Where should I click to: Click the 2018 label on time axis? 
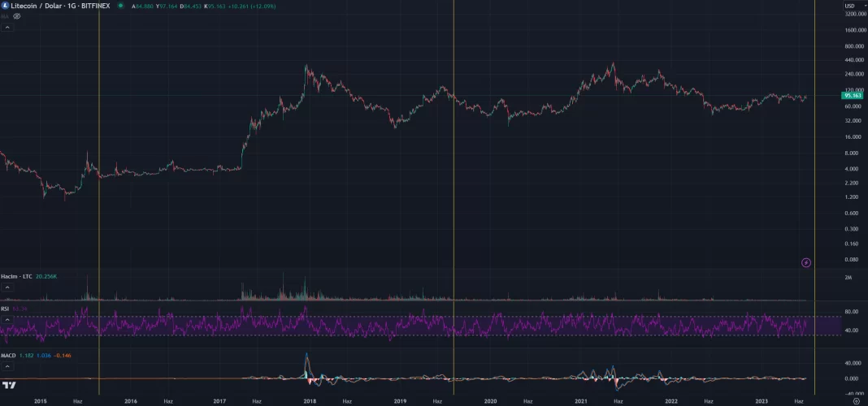[310, 400]
